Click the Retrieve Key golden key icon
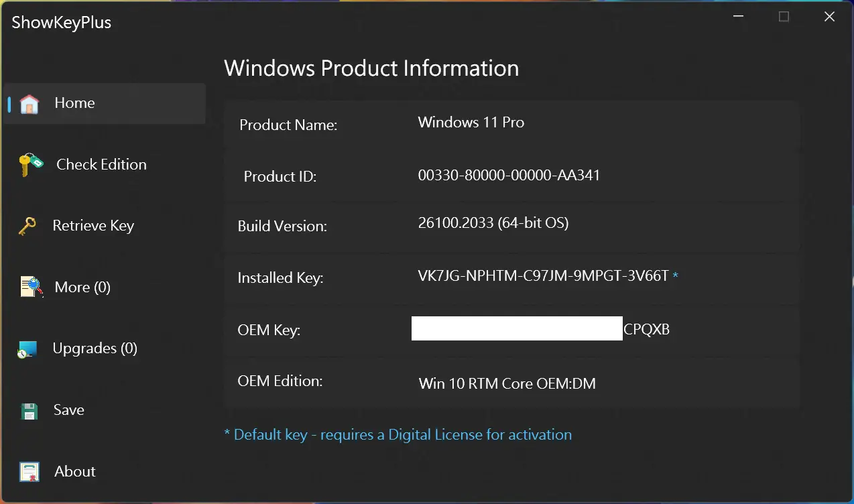Screen dimensions: 854x504 [27, 227]
